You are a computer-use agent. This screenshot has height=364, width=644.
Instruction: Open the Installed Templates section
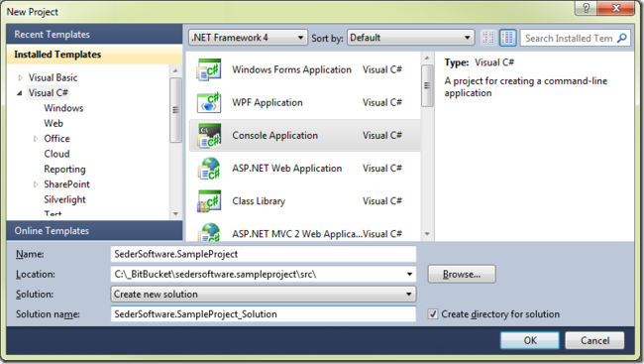[94, 55]
